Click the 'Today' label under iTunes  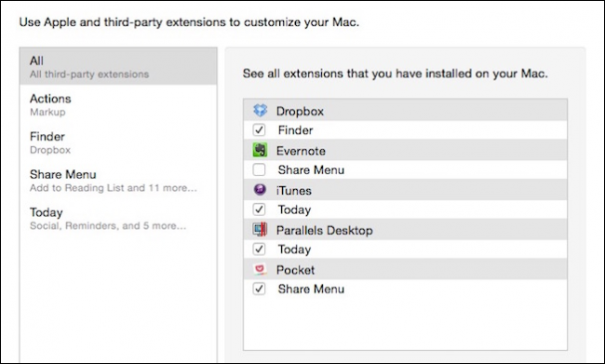[x=294, y=209]
